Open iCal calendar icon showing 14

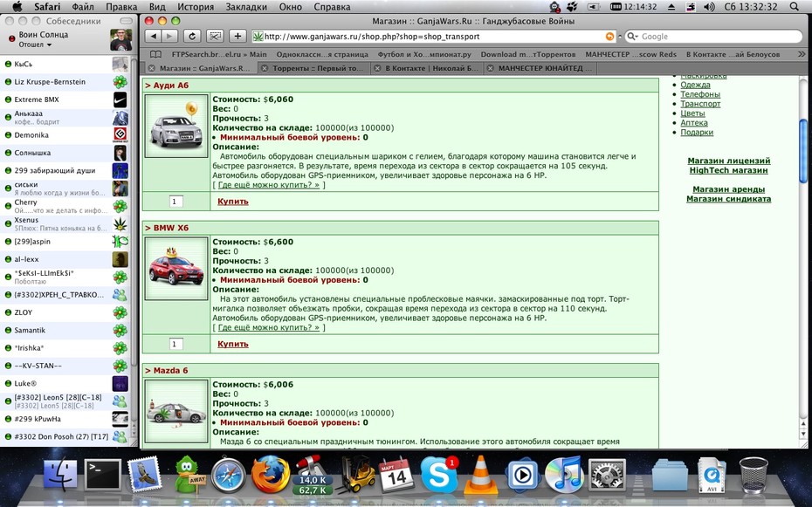396,475
